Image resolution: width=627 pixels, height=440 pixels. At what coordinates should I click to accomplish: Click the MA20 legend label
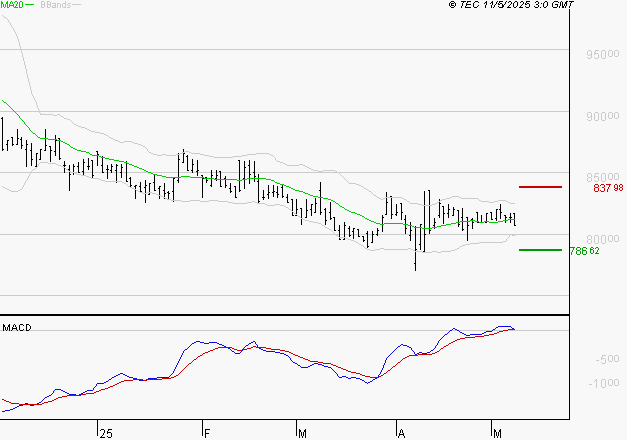pyautogui.click(x=10, y=5)
